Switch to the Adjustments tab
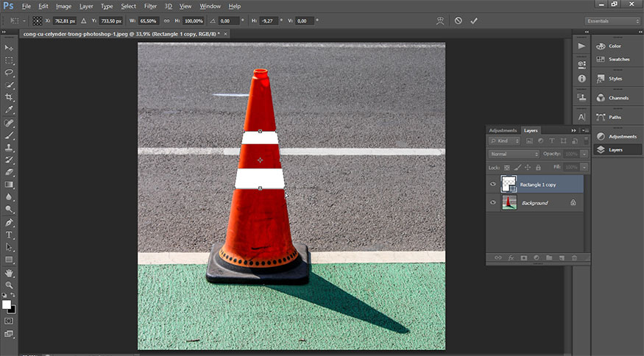The width and height of the screenshot is (644, 356). click(x=503, y=130)
